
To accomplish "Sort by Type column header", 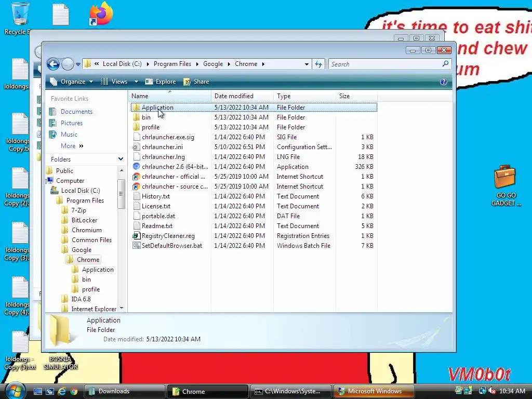I will (304, 96).
